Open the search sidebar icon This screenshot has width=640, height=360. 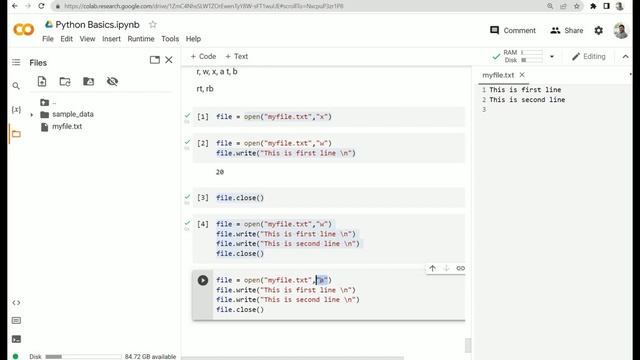pyautogui.click(x=16, y=86)
